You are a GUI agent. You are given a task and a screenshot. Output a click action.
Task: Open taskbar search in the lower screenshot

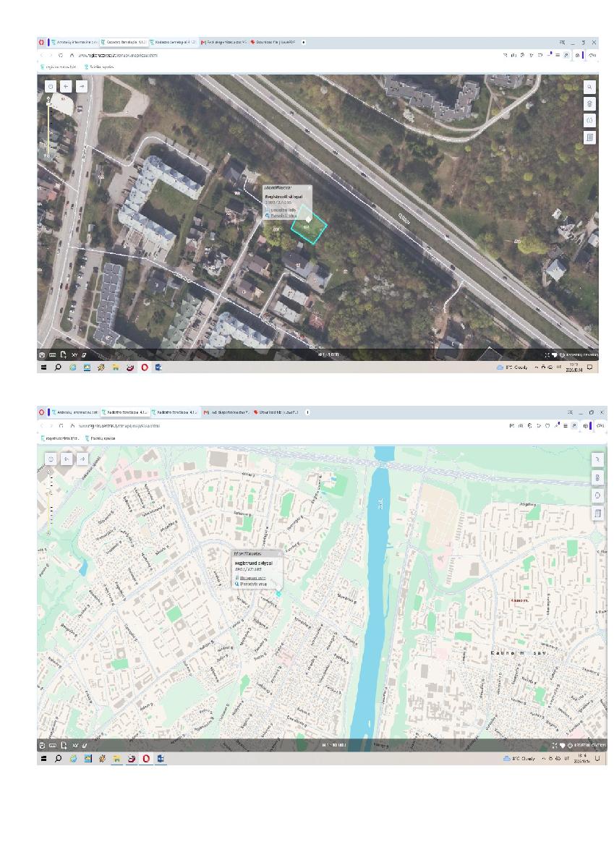point(58,758)
